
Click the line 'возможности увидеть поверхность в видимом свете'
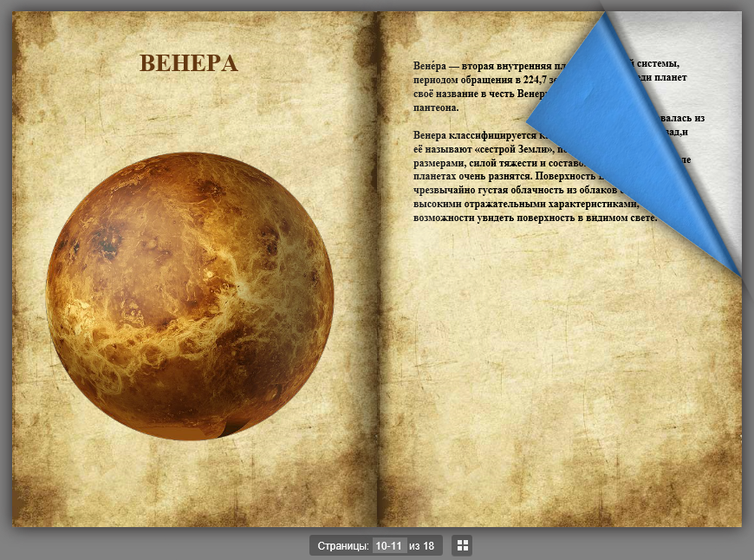tap(535, 218)
